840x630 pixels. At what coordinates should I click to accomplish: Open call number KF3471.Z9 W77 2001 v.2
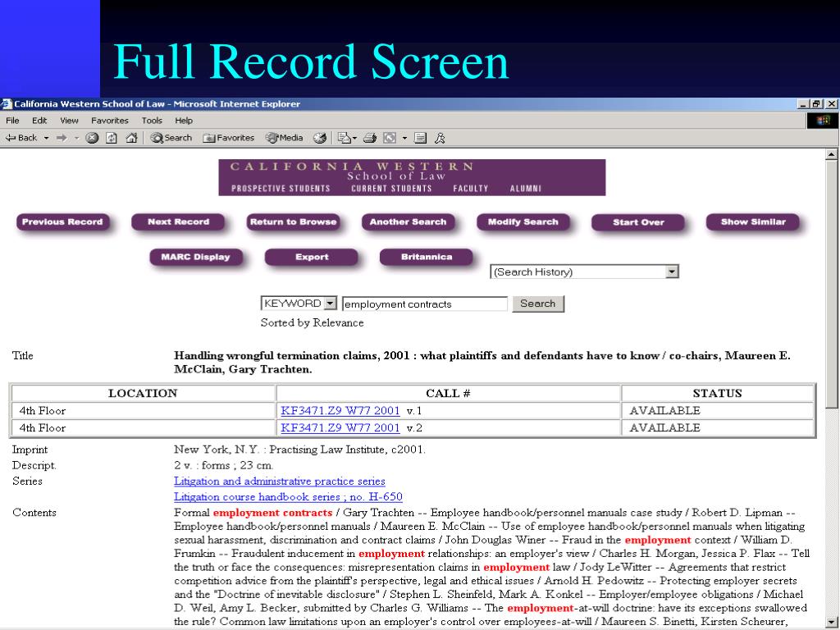[340, 428]
